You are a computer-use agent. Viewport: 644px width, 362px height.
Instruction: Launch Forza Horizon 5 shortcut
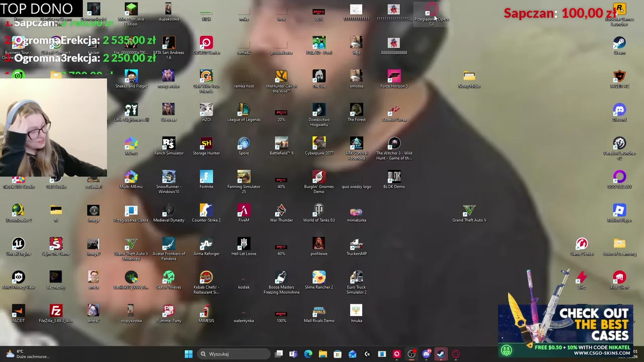click(x=394, y=79)
